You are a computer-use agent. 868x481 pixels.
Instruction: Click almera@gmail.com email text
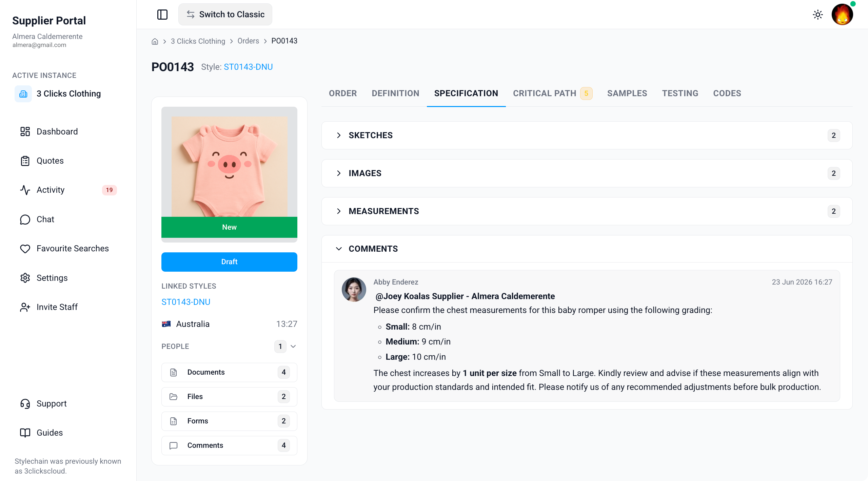(39, 45)
